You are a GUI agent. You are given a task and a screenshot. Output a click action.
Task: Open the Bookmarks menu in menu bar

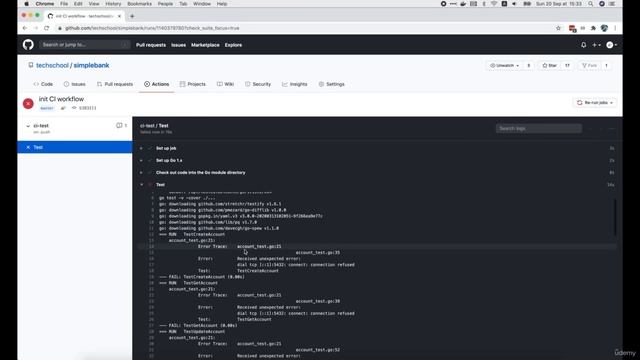tap(140, 4)
